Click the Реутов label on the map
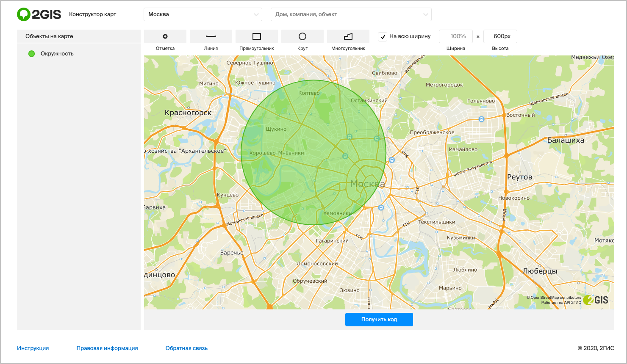The image size is (627, 364). click(519, 177)
